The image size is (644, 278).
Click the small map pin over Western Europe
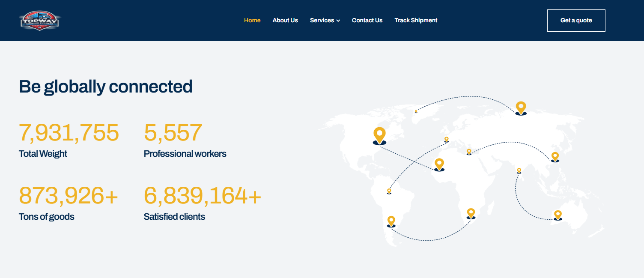point(446,139)
